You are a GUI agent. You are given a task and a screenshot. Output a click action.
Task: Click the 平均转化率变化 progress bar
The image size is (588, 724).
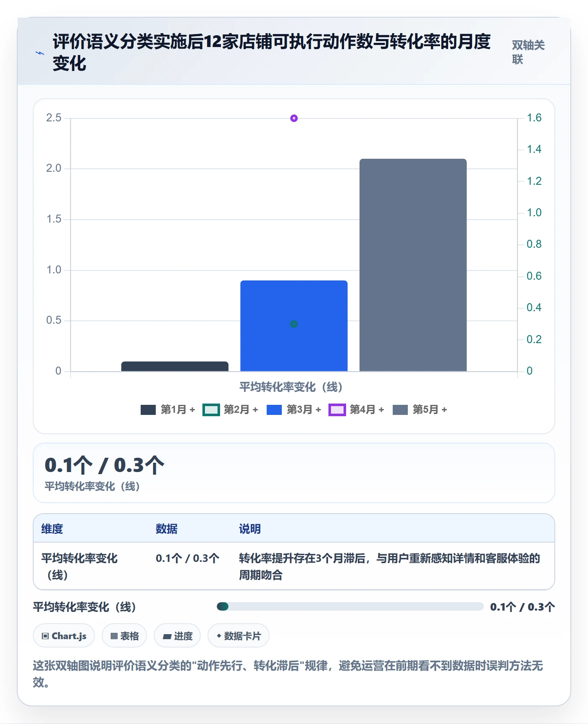click(x=350, y=606)
